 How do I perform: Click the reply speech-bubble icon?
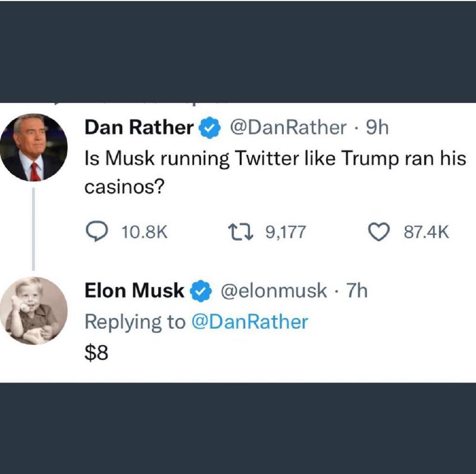[96, 232]
